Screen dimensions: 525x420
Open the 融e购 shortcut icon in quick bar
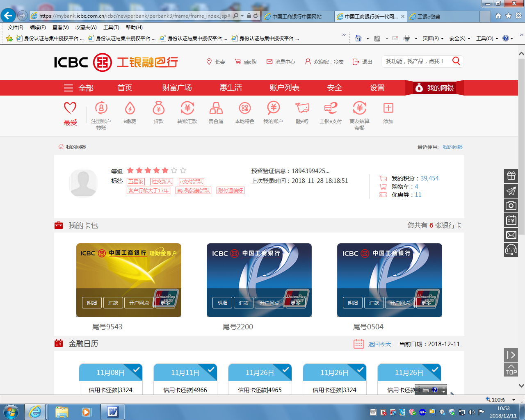click(x=302, y=108)
